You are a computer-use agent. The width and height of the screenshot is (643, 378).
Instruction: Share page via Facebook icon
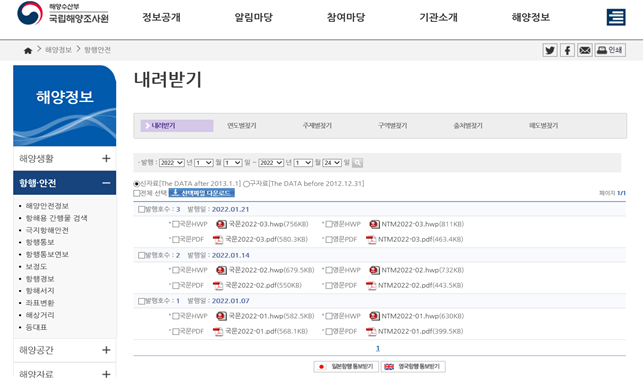(x=567, y=50)
